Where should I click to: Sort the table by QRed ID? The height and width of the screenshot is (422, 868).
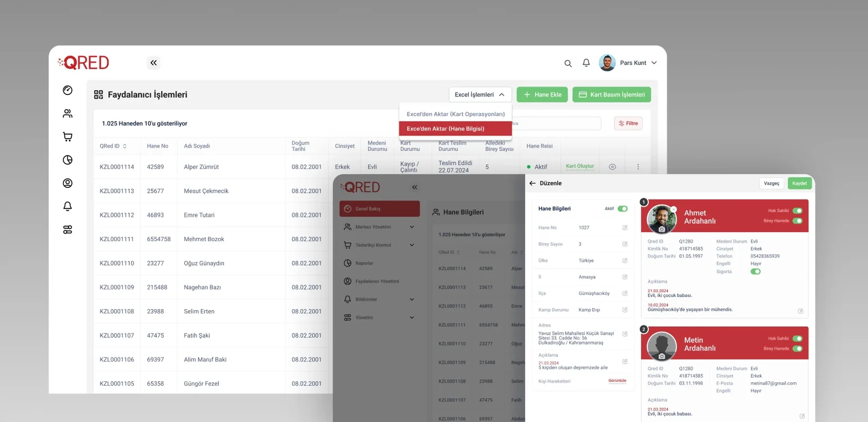click(125, 146)
